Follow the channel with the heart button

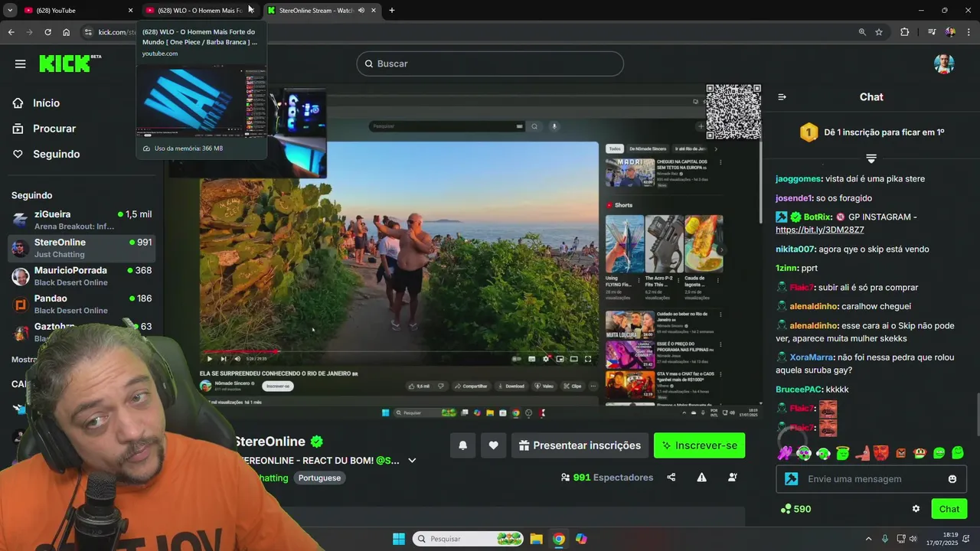pyautogui.click(x=493, y=445)
